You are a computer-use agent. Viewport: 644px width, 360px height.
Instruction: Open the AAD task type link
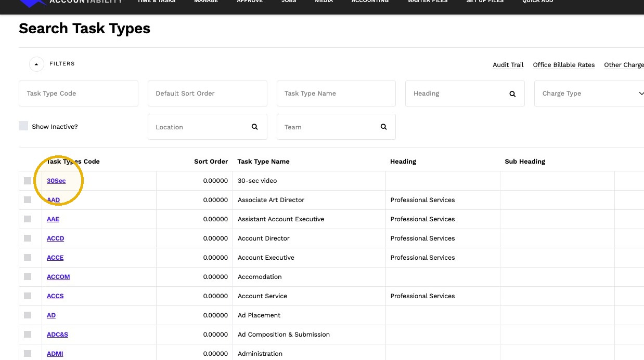point(53,200)
